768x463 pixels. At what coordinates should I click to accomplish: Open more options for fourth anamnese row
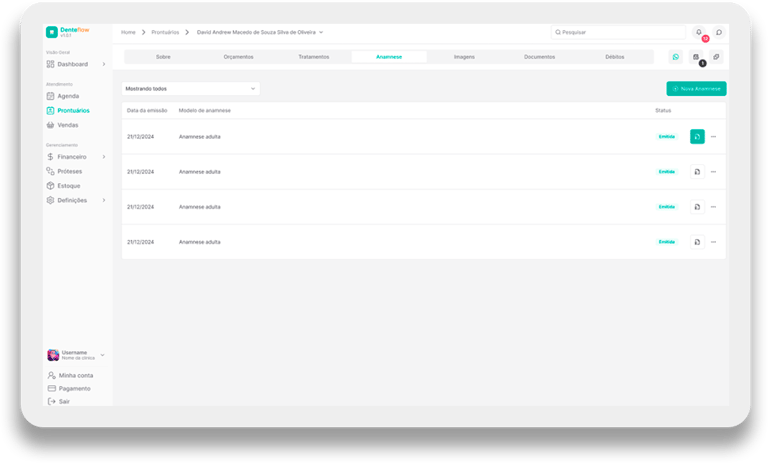click(x=714, y=242)
